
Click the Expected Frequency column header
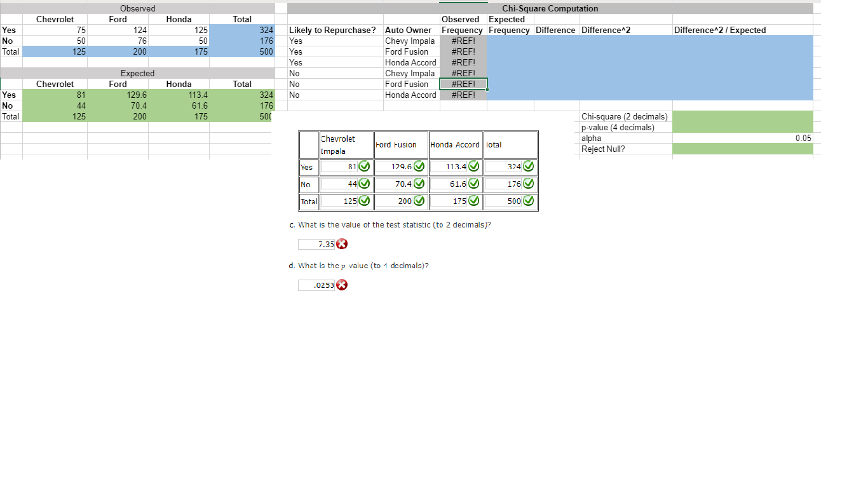coord(510,25)
